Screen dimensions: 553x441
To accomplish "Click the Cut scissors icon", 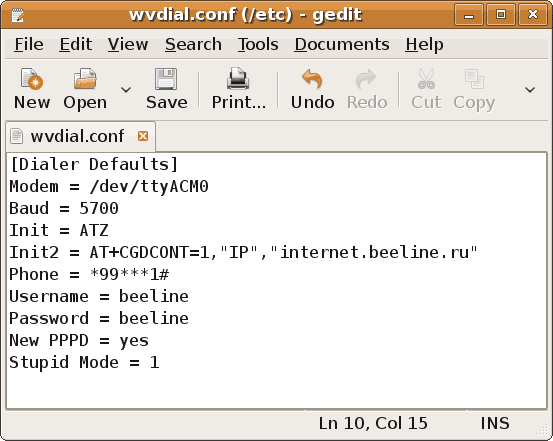I will point(426,79).
